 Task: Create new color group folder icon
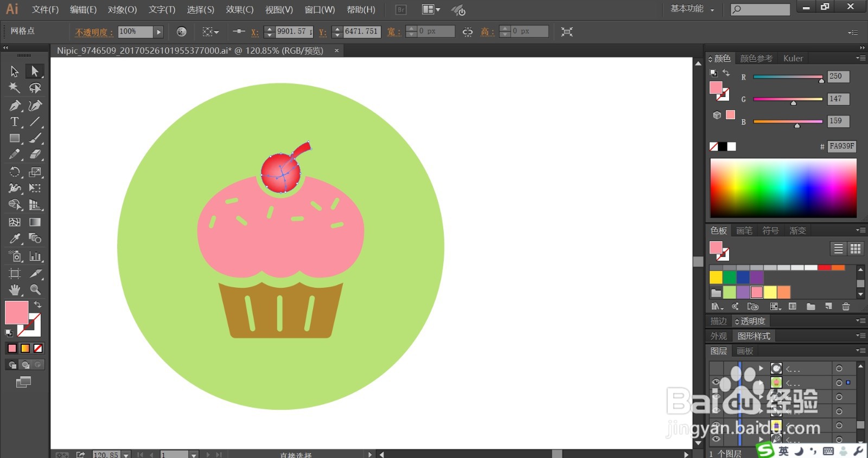pos(810,307)
